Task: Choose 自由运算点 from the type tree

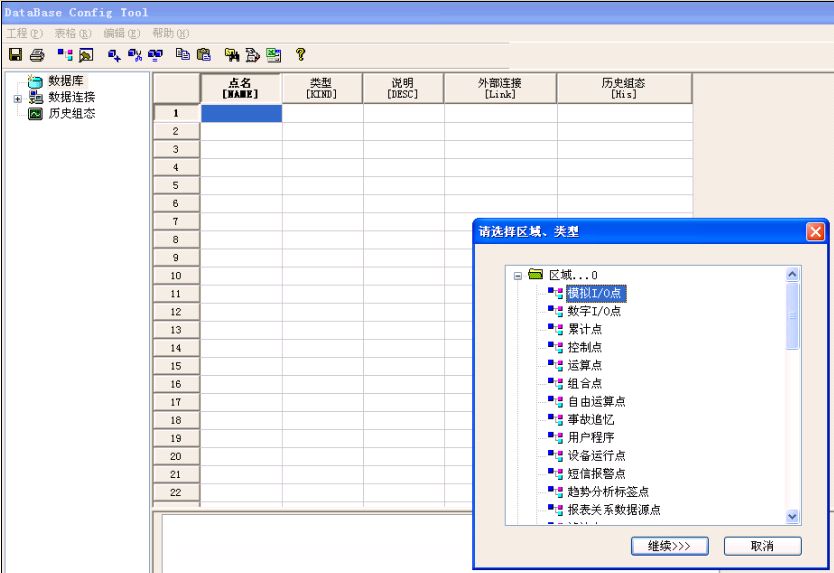Action: click(x=596, y=401)
